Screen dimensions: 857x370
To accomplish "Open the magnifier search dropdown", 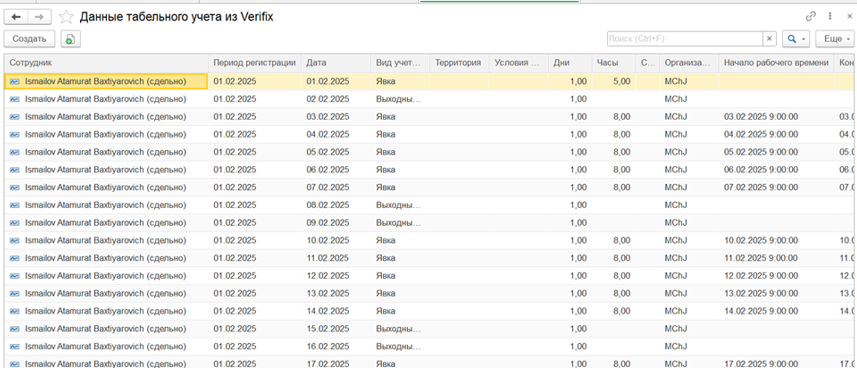I will point(796,39).
